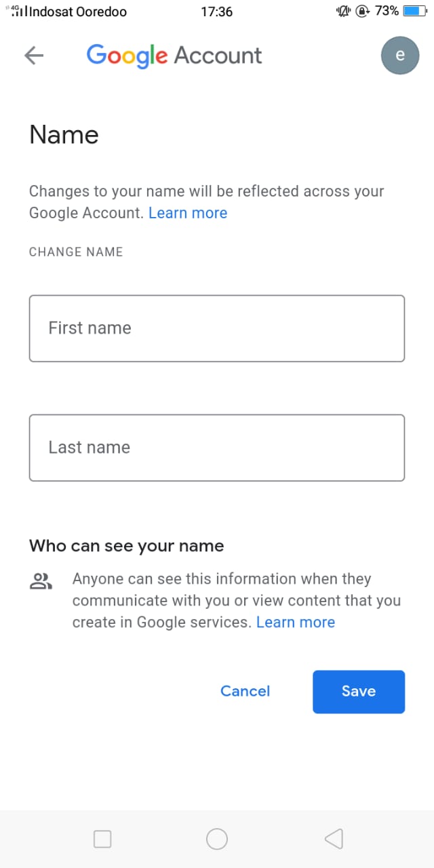Save the name changes

[x=359, y=692]
